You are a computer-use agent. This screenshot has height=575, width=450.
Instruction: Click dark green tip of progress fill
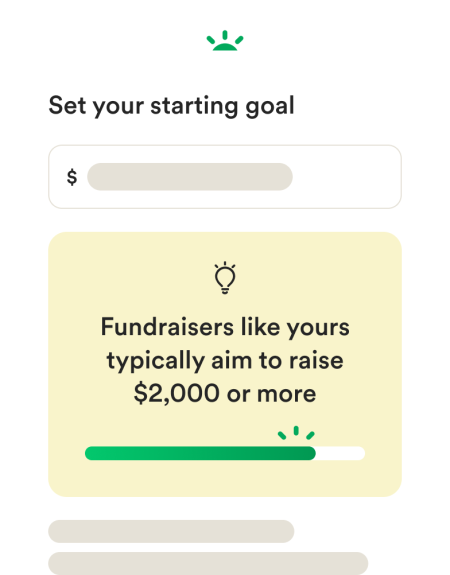click(306, 453)
